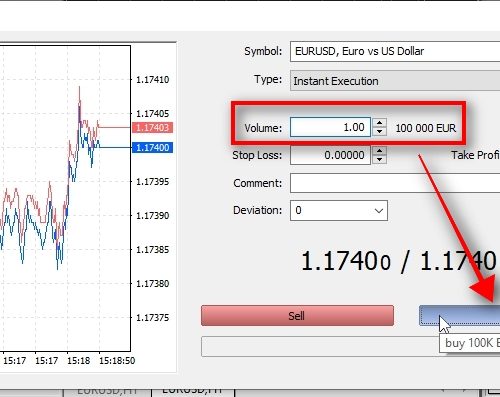The width and height of the screenshot is (500, 397).
Task: Click the red Sell button
Action: tap(297, 315)
